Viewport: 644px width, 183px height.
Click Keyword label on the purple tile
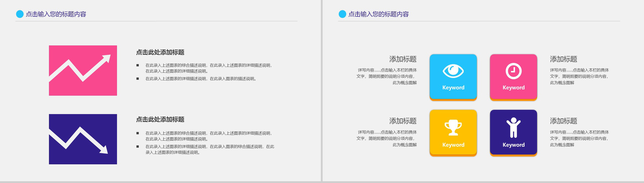coord(513,145)
